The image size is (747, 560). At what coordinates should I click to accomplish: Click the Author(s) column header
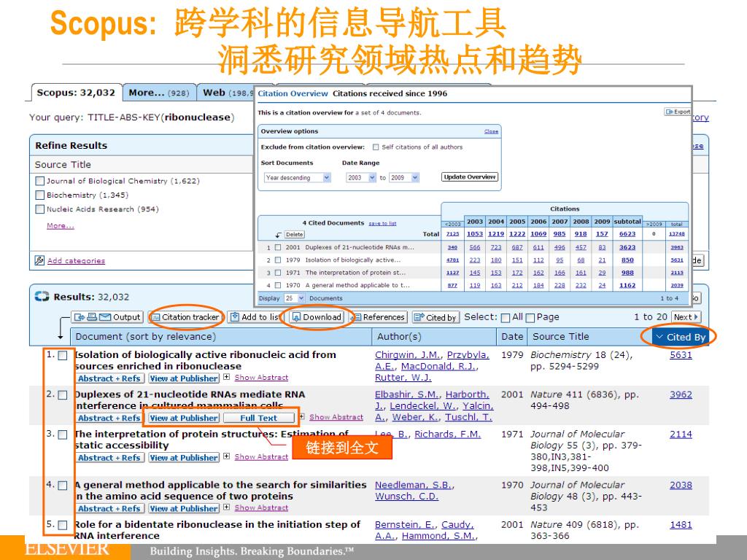[434, 337]
